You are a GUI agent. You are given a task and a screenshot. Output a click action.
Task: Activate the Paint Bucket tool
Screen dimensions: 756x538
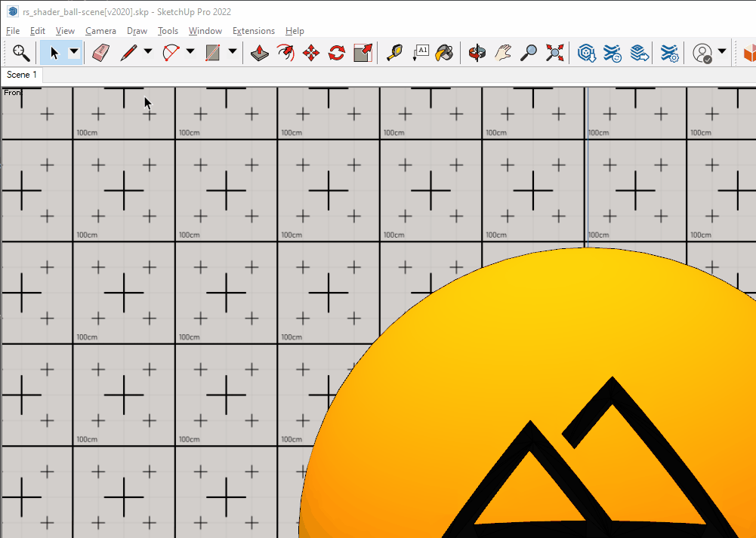[446, 53]
